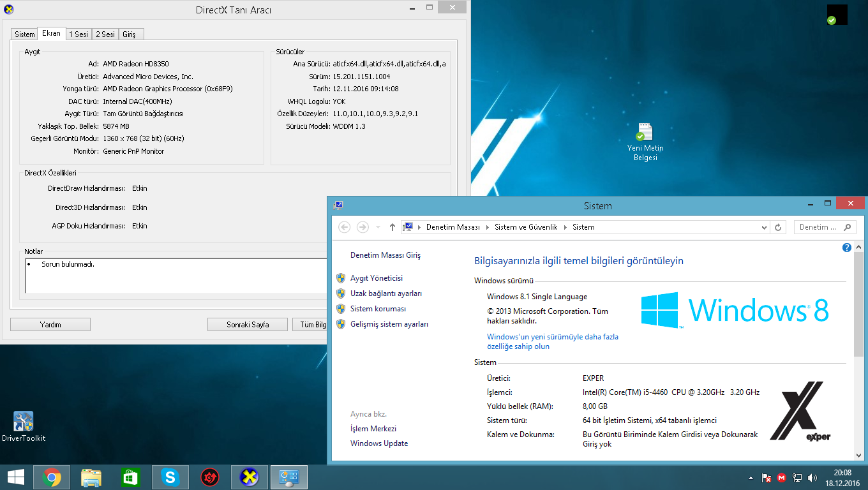Launch Skype from the taskbar
Viewport: 868px width, 490px height.
point(170,477)
